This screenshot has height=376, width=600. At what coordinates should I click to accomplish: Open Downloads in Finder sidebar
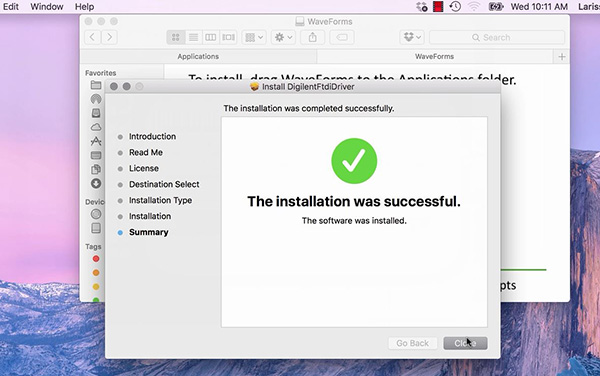96,183
